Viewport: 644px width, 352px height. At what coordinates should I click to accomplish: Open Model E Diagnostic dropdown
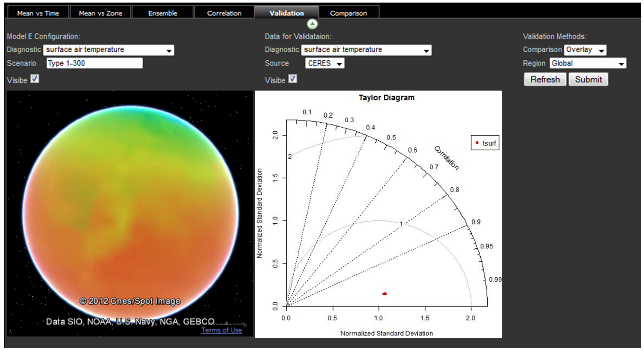108,50
